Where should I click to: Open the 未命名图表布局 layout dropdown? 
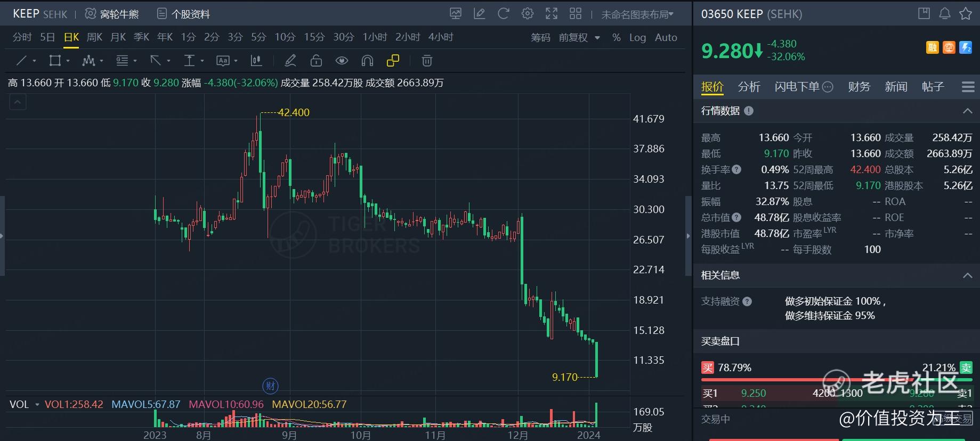click(x=637, y=14)
